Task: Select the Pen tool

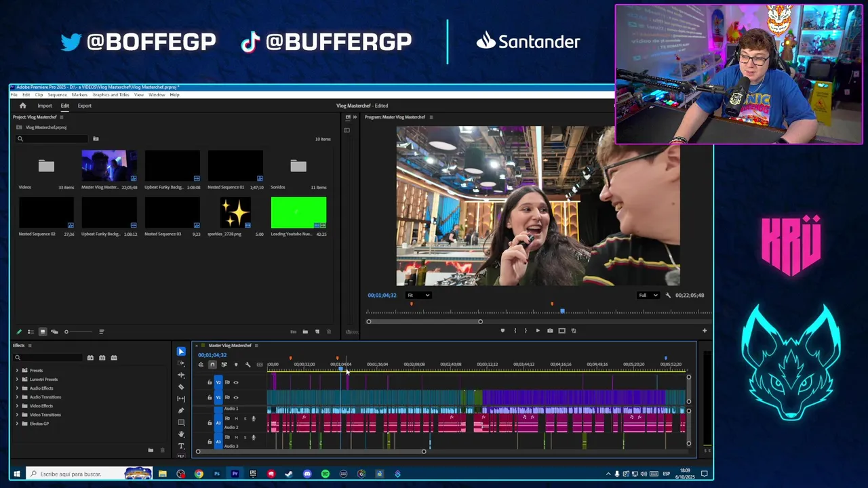Action: point(181,411)
